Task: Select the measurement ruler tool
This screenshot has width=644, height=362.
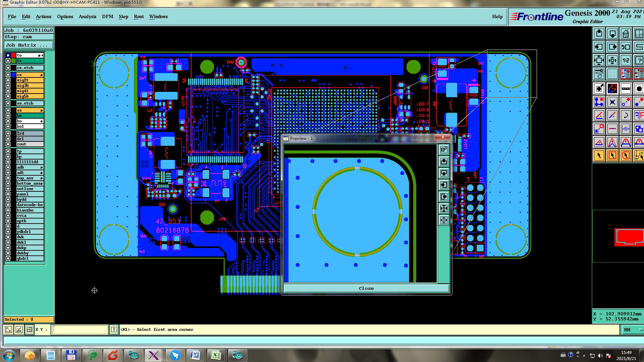Action: coord(626,89)
